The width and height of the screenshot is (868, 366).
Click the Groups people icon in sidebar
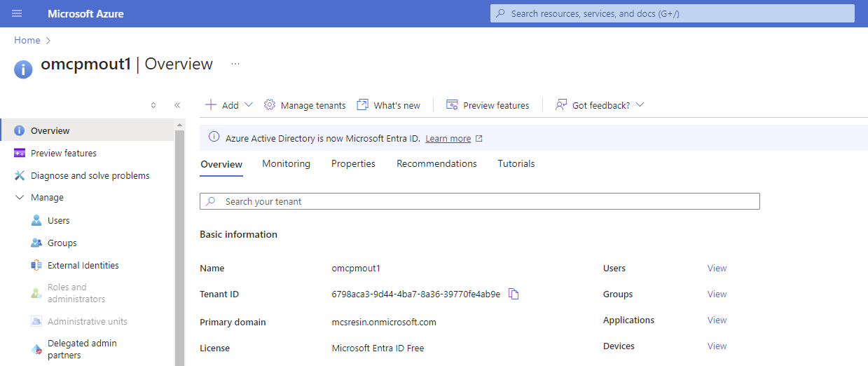[36, 243]
